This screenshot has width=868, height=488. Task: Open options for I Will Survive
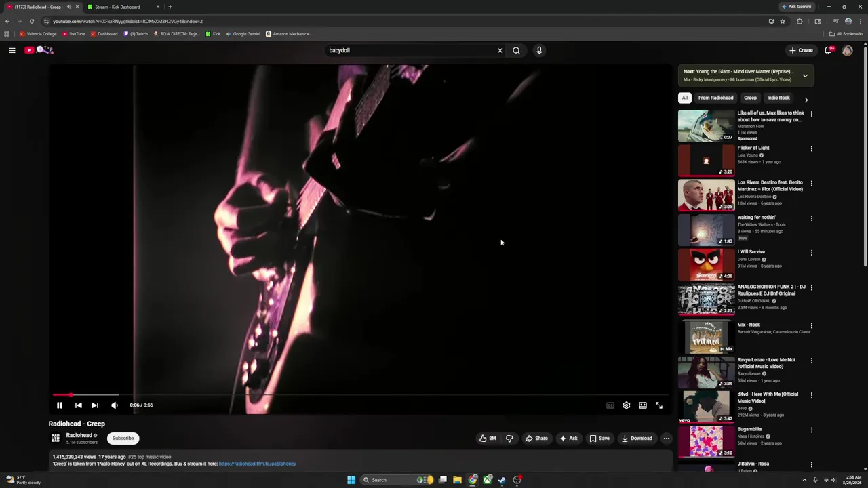[811, 253]
